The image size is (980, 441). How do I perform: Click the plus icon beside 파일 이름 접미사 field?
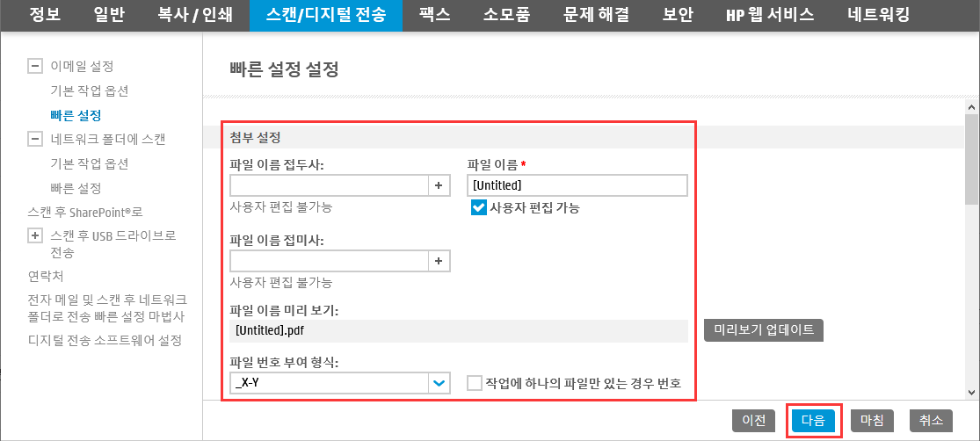(x=439, y=261)
